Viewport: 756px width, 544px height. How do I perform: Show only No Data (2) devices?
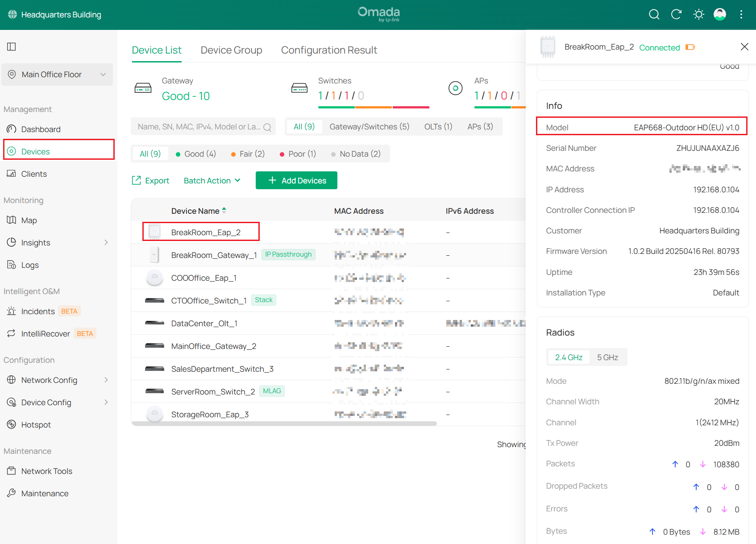click(x=356, y=154)
